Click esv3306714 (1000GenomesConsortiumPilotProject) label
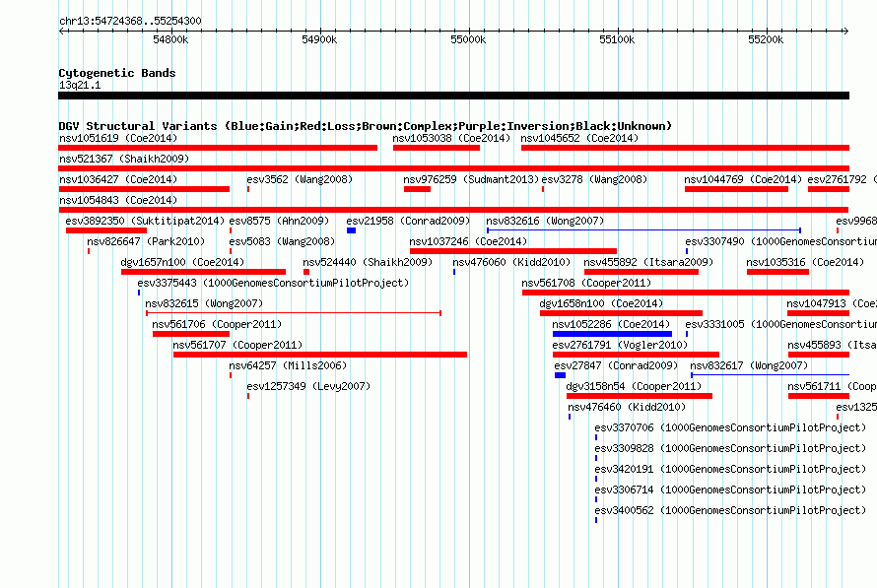The width and height of the screenshot is (877, 588). click(730, 490)
